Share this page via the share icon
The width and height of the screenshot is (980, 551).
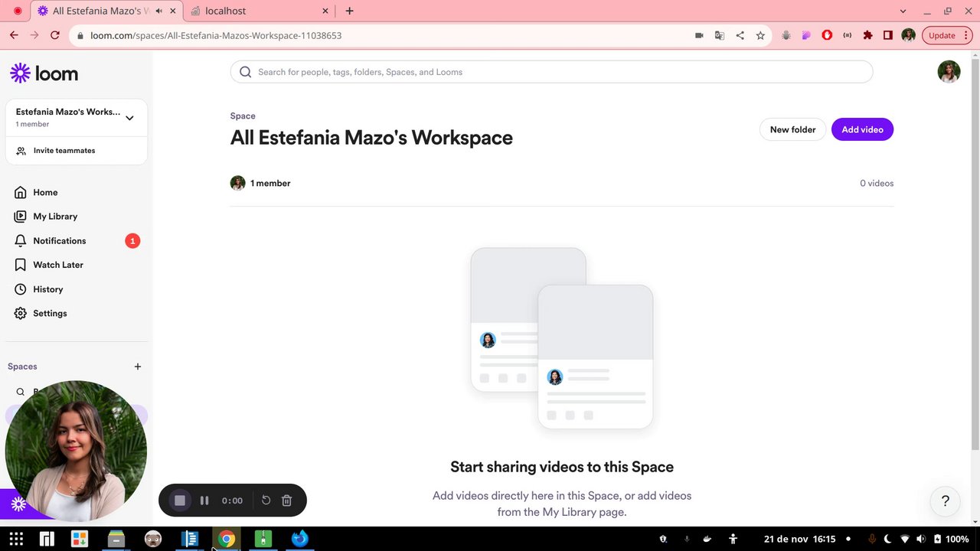tap(740, 35)
